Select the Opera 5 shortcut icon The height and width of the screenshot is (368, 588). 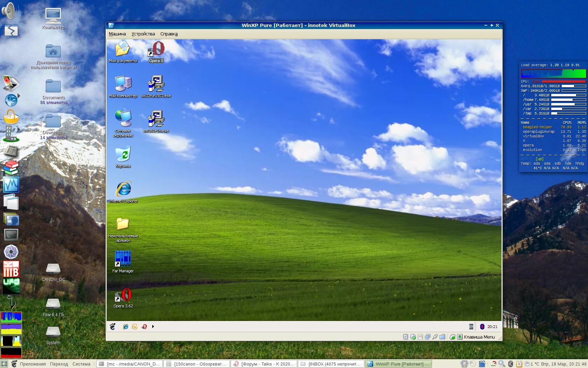[156, 52]
